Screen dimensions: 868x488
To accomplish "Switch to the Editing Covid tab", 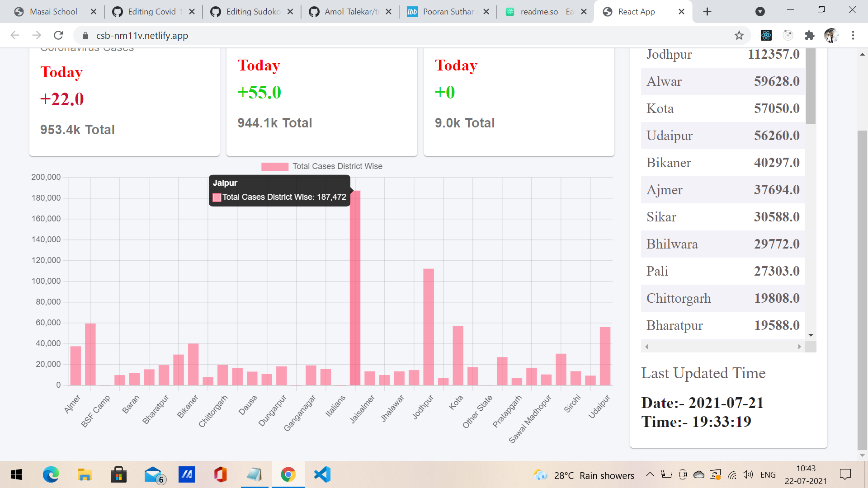I will [154, 12].
